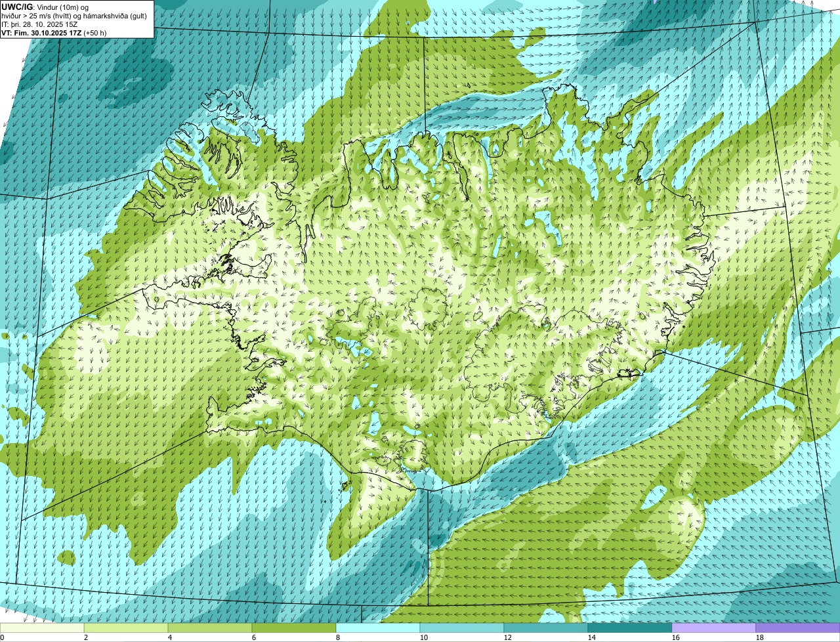Click the legend scale label "12"

point(508,637)
